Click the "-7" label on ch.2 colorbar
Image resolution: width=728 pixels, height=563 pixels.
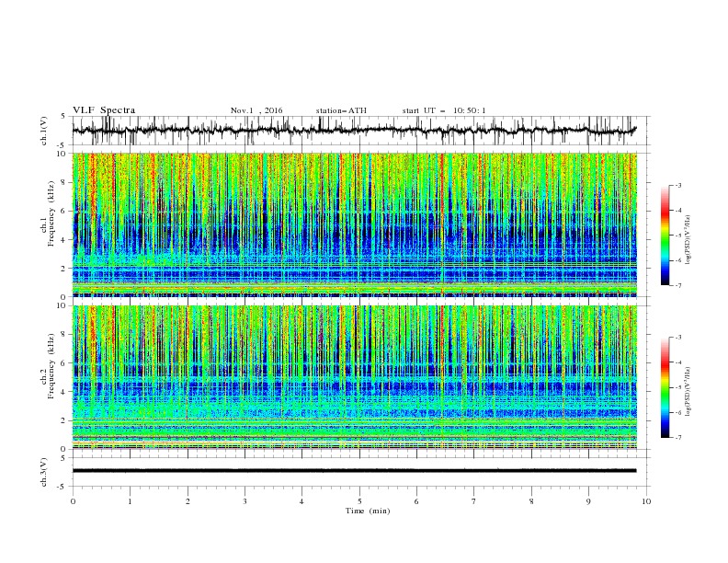(x=678, y=437)
